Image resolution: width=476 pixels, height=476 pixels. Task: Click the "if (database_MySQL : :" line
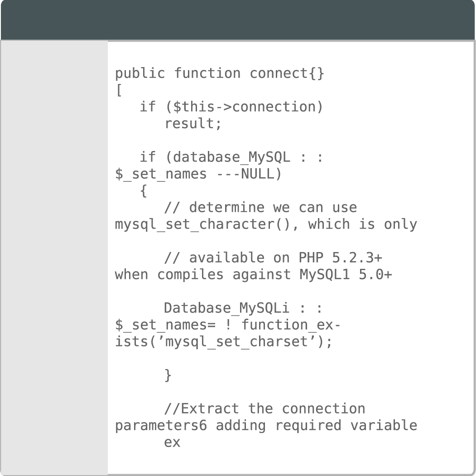(231, 157)
